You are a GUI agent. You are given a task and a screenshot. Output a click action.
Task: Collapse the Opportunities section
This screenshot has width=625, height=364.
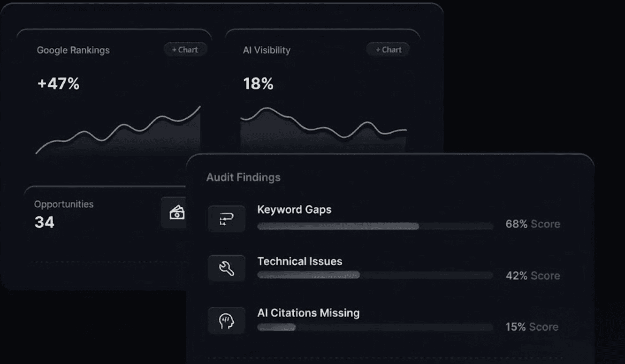point(64,204)
